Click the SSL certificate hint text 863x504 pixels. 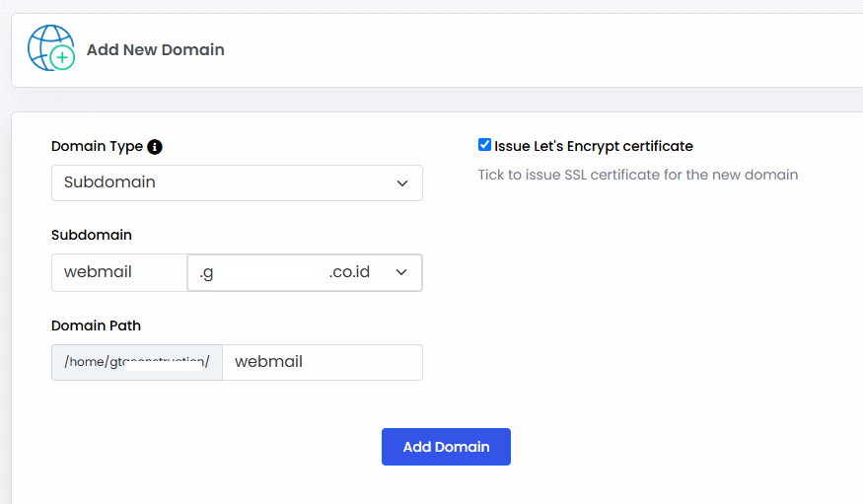(x=638, y=175)
